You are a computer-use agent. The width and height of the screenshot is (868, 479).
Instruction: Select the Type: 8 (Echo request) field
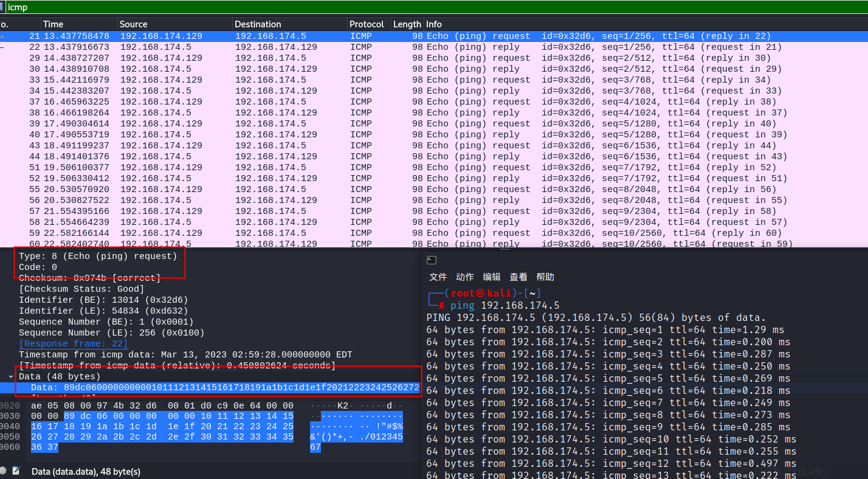[x=98, y=257]
